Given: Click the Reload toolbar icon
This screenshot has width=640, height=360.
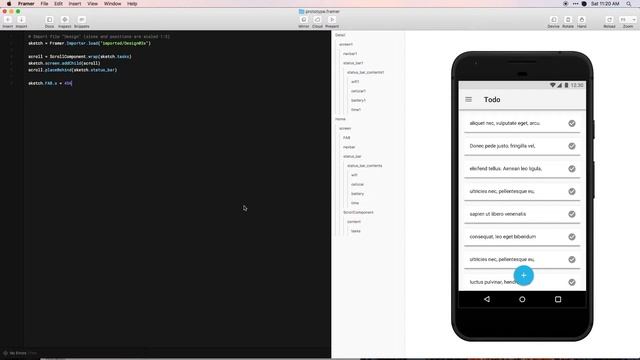Looking at the screenshot, I should click(x=609, y=20).
